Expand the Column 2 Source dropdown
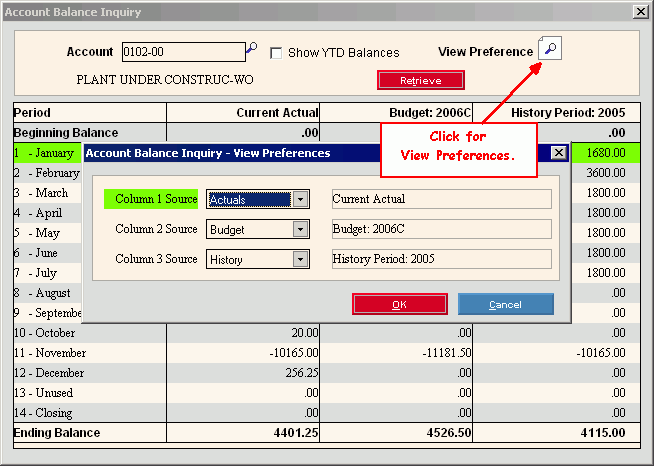Image resolution: width=654 pixels, height=466 pixels. (x=300, y=229)
